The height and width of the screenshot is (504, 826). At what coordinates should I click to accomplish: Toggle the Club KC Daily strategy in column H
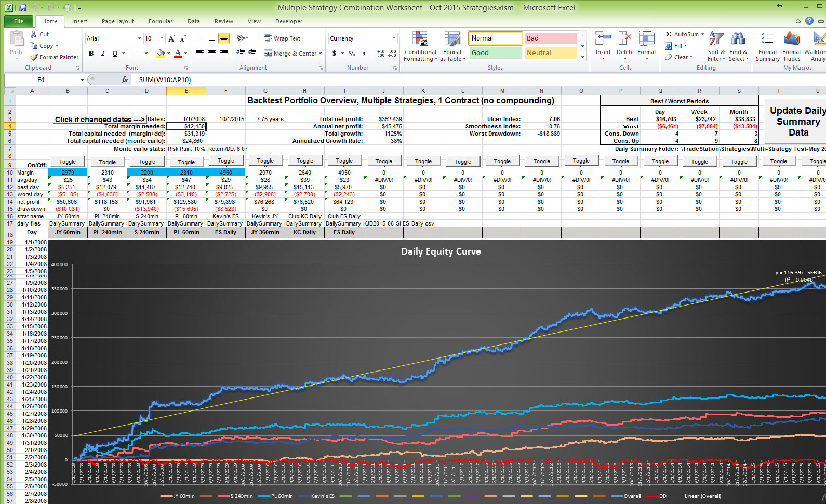pyautogui.click(x=304, y=161)
